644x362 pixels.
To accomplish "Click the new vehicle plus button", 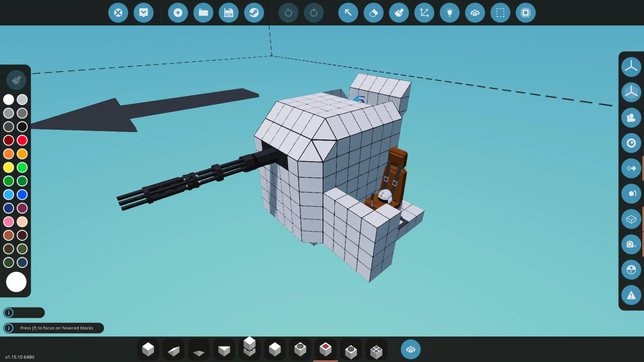I will pyautogui.click(x=178, y=13).
